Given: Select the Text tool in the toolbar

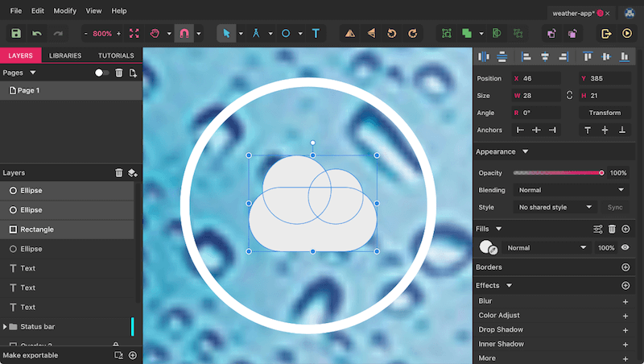Looking at the screenshot, I should [x=316, y=34].
